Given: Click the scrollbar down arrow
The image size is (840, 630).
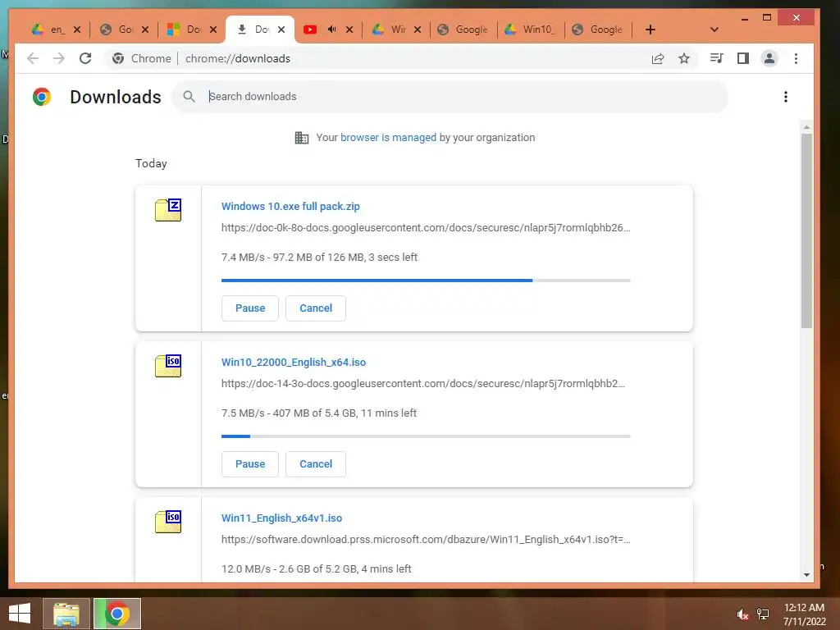Looking at the screenshot, I should tap(806, 575).
